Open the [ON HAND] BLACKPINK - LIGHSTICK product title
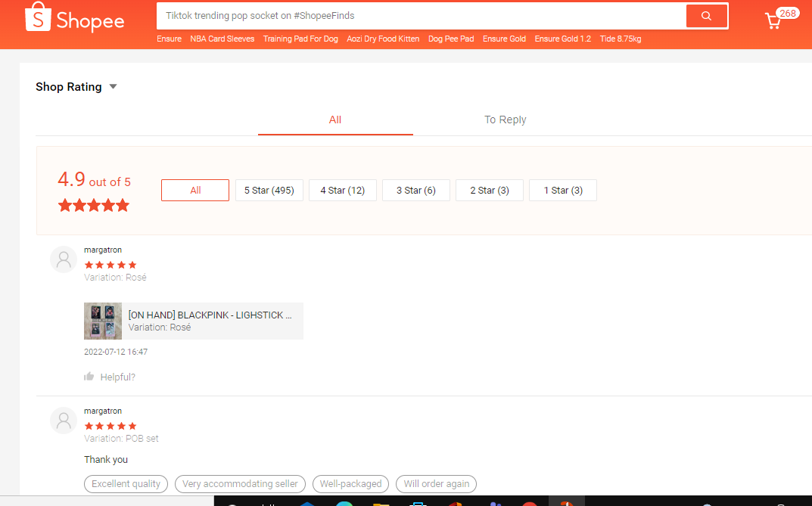 click(x=210, y=315)
